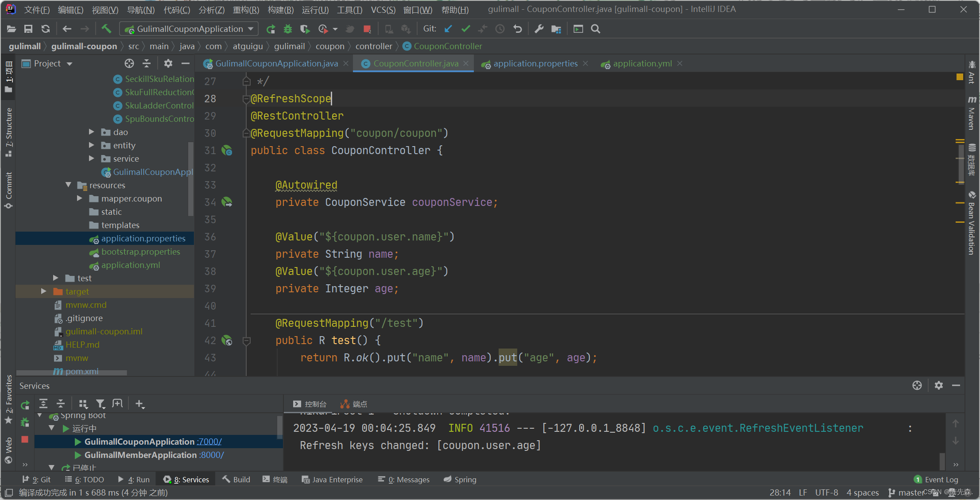Screen dimensions: 980x500
Task: Open the :7000/ link of GulimallCouponApplication
Action: [x=209, y=442]
